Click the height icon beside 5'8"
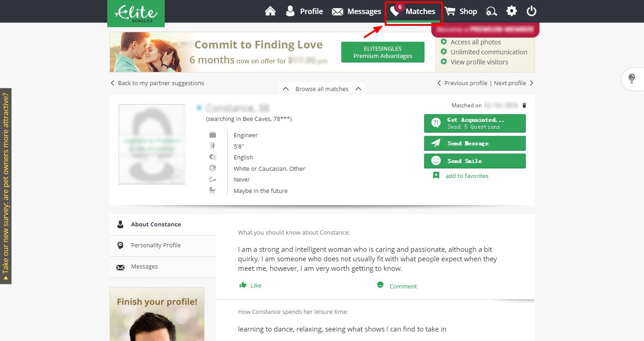 coord(213,146)
